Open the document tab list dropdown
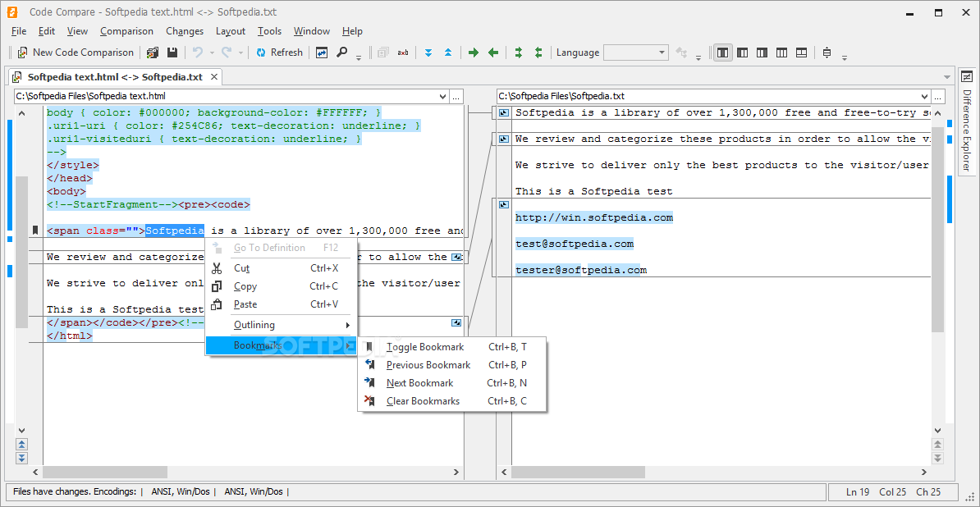Image resolution: width=980 pixels, height=507 pixels. (947, 77)
